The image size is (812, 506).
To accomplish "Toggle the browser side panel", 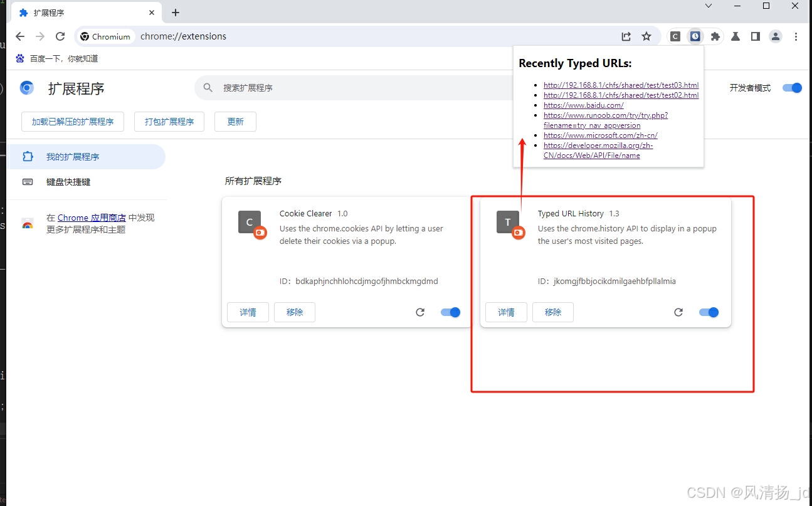I will click(x=756, y=36).
